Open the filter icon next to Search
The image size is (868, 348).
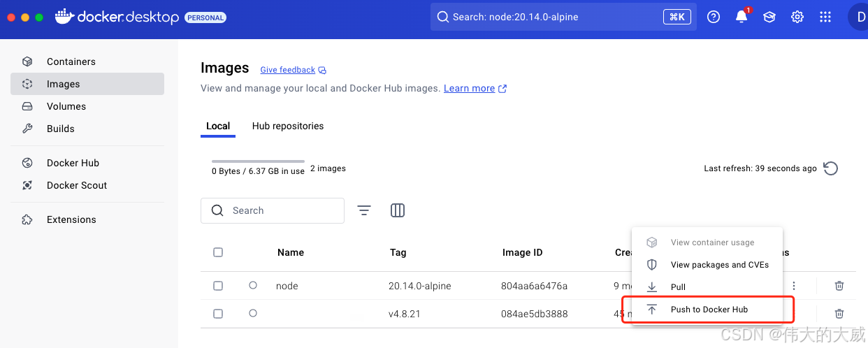[364, 210]
